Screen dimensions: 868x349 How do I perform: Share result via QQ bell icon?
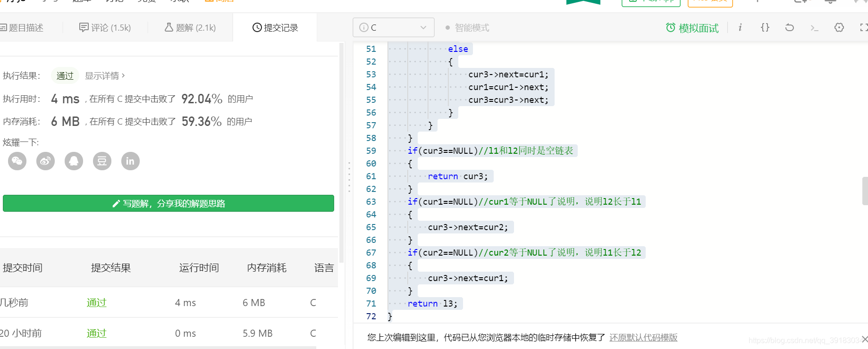click(74, 161)
